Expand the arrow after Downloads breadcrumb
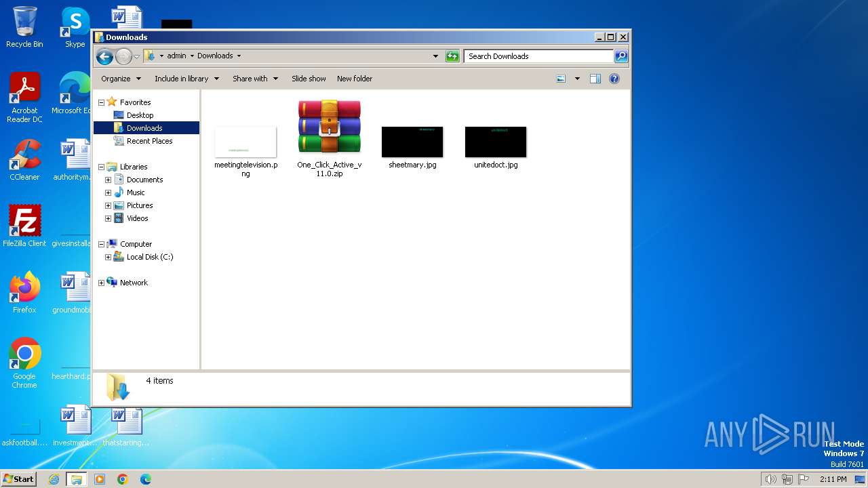 (x=239, y=56)
